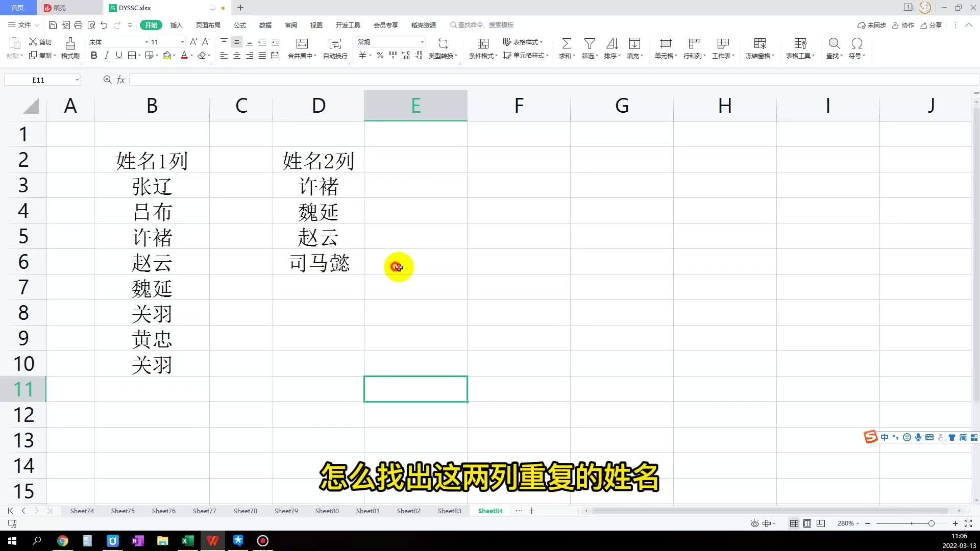
Task: Click the Format Painter icon
Action: pyautogui.click(x=70, y=44)
